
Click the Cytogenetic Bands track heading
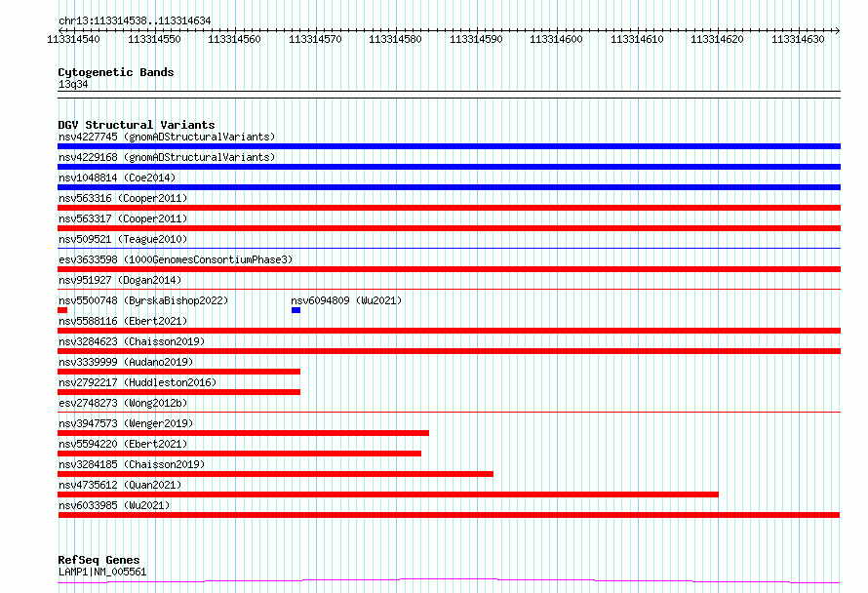pyautogui.click(x=116, y=72)
